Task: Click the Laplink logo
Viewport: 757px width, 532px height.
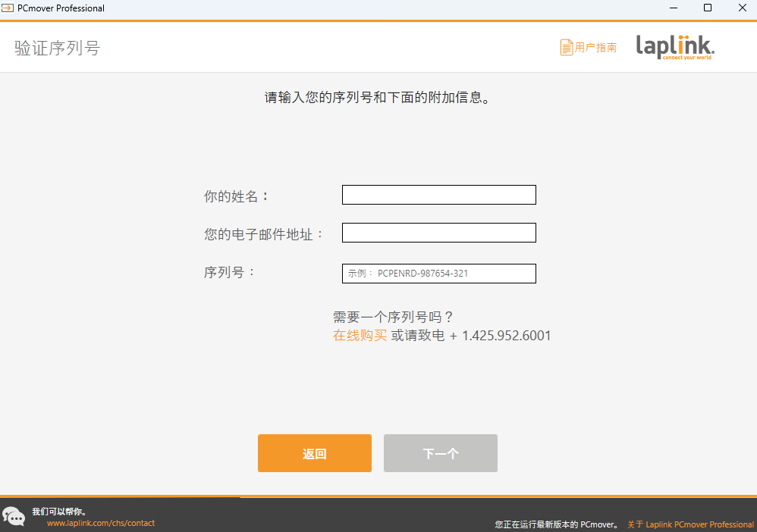Action: pos(675,47)
